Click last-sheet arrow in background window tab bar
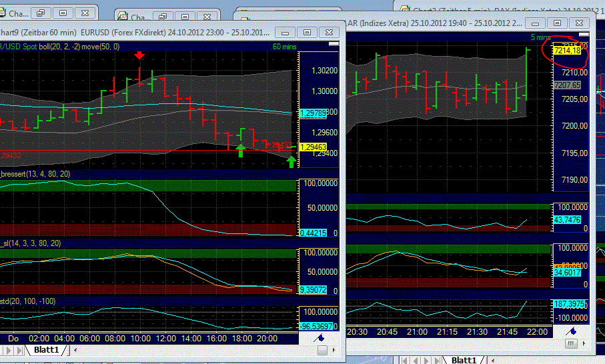 437,360
